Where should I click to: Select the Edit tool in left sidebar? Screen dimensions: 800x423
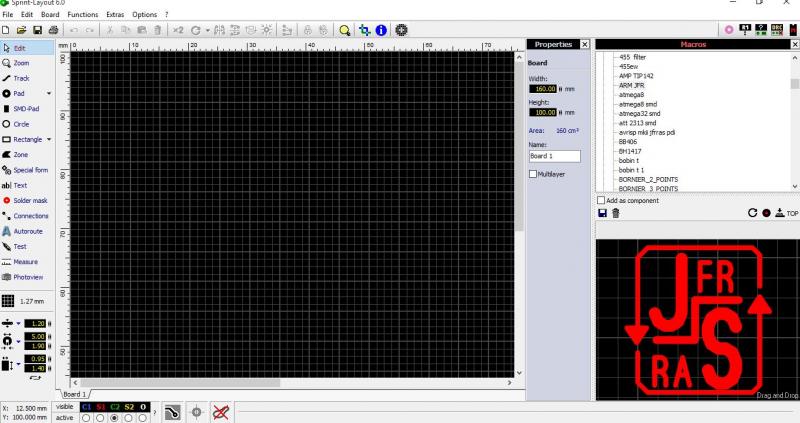[27, 48]
